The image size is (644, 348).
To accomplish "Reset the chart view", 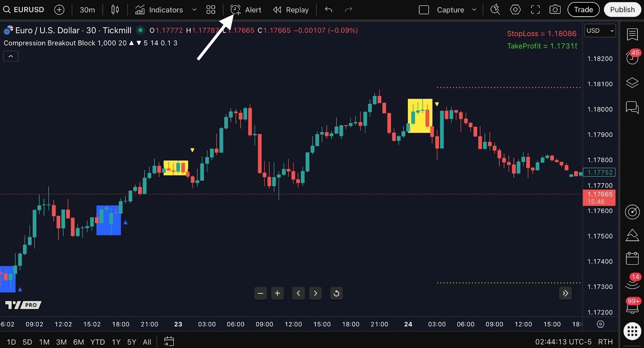I will pos(336,293).
